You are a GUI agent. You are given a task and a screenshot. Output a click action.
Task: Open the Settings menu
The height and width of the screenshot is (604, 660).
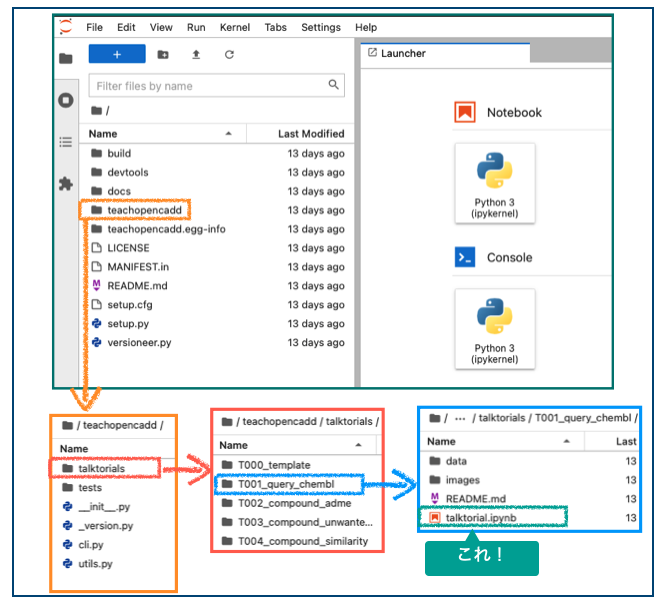(321, 27)
